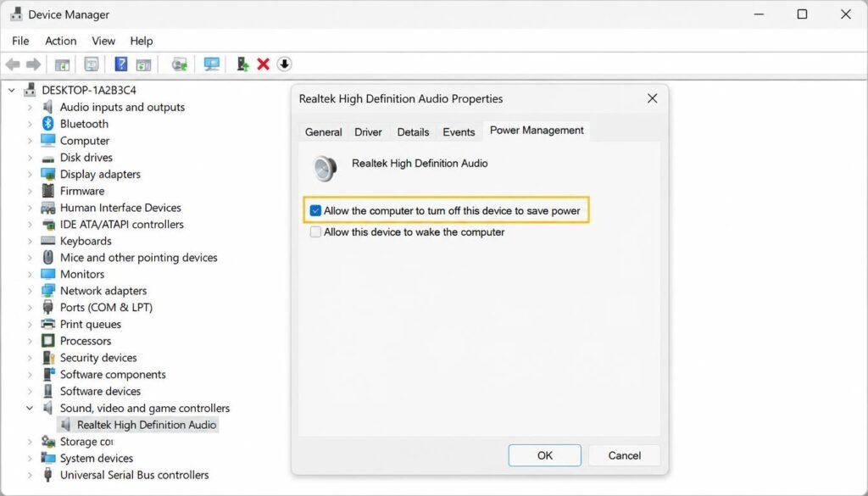The height and width of the screenshot is (496, 868).
Task: Click the Network adapters icon
Action: click(48, 291)
